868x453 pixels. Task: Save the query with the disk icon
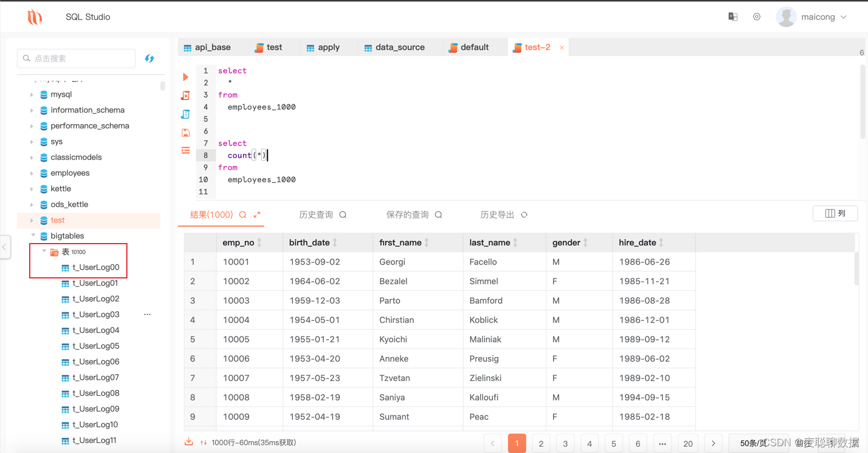[186, 132]
